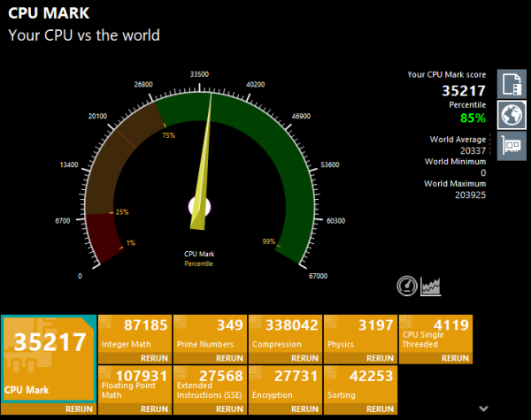This screenshot has width=531, height=420.
Task: Select the Extended Instructions (SSE) tile
Action: (210, 383)
